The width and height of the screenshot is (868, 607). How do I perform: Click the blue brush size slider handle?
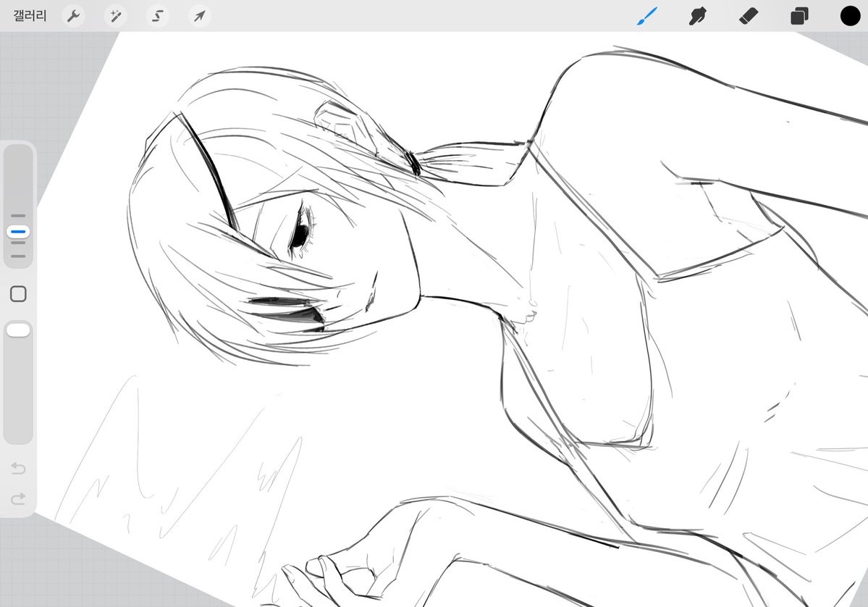click(x=18, y=232)
